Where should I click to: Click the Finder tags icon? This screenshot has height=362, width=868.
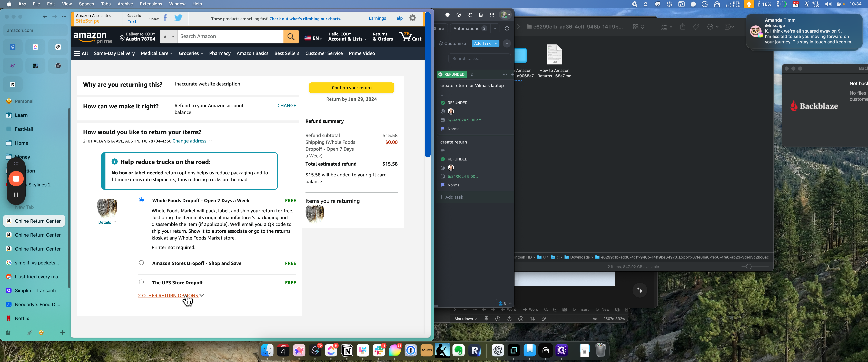click(x=696, y=27)
